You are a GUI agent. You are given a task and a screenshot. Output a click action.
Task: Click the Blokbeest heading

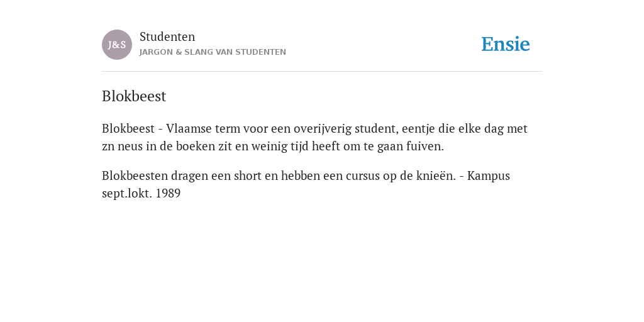point(134,96)
